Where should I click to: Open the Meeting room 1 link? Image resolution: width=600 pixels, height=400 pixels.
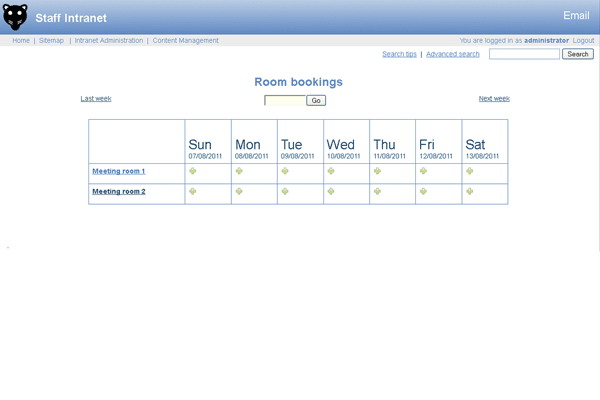point(119,171)
